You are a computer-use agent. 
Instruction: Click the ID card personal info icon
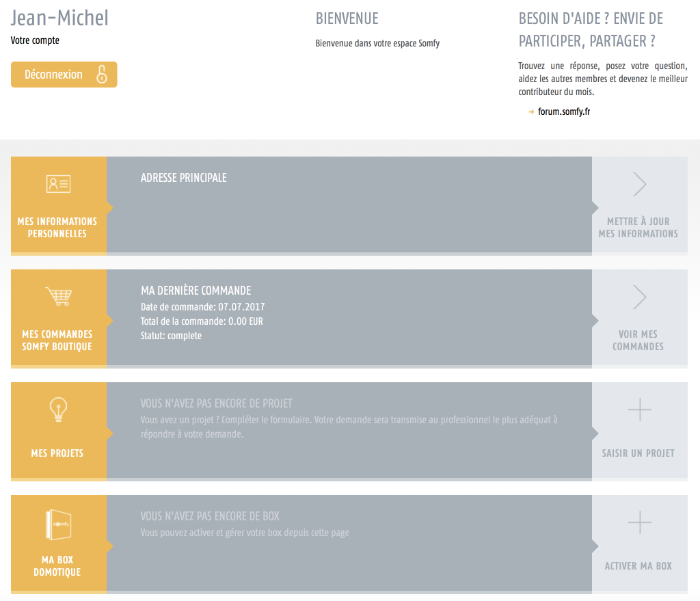pos(59,184)
